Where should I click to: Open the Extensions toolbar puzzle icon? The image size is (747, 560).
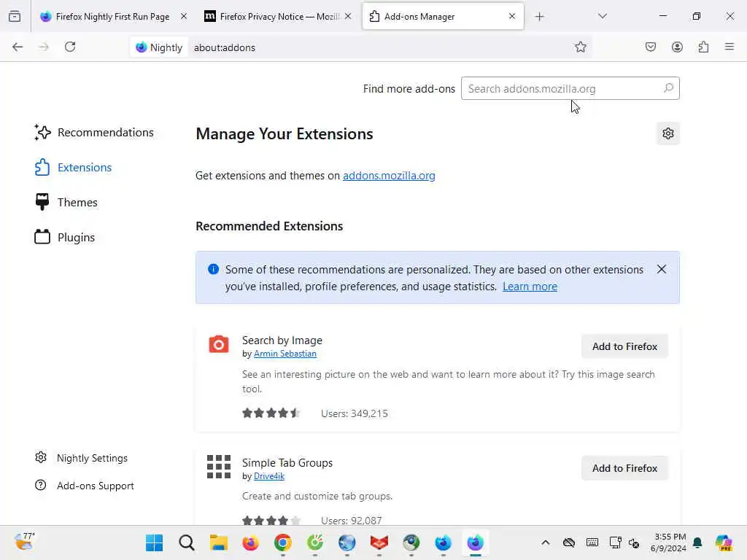[703, 47]
